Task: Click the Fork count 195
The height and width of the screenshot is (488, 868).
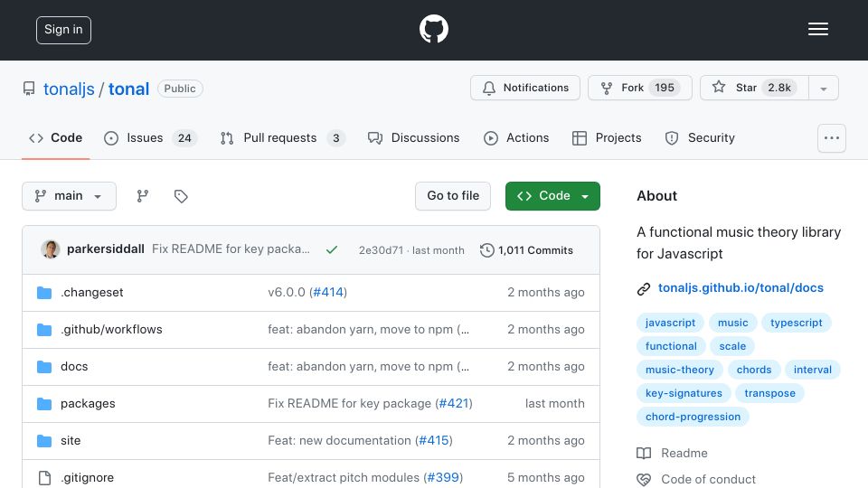Action: click(665, 88)
